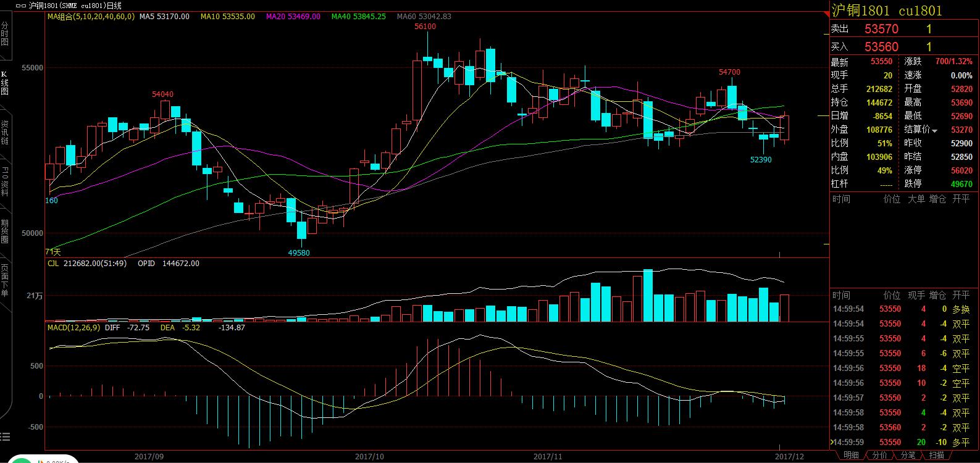980x463 pixels.
Task: Click the 买入 bid price 53560
Action: click(881, 47)
